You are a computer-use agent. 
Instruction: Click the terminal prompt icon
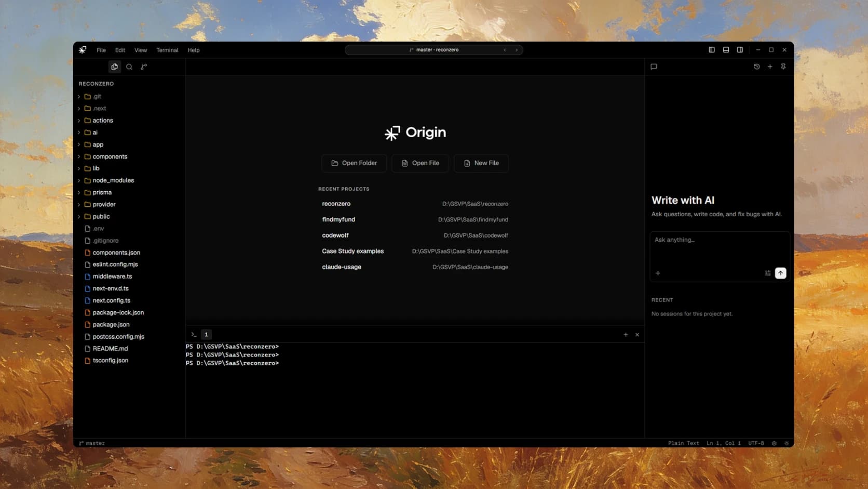[194, 334]
